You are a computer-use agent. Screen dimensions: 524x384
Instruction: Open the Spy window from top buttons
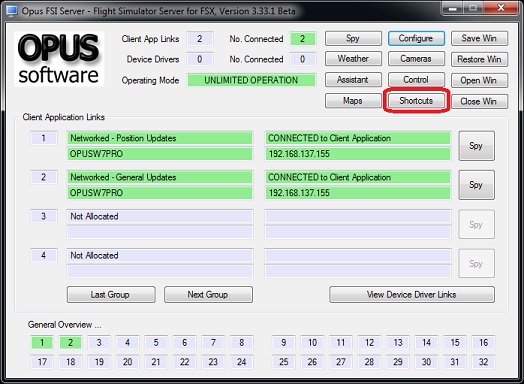353,38
